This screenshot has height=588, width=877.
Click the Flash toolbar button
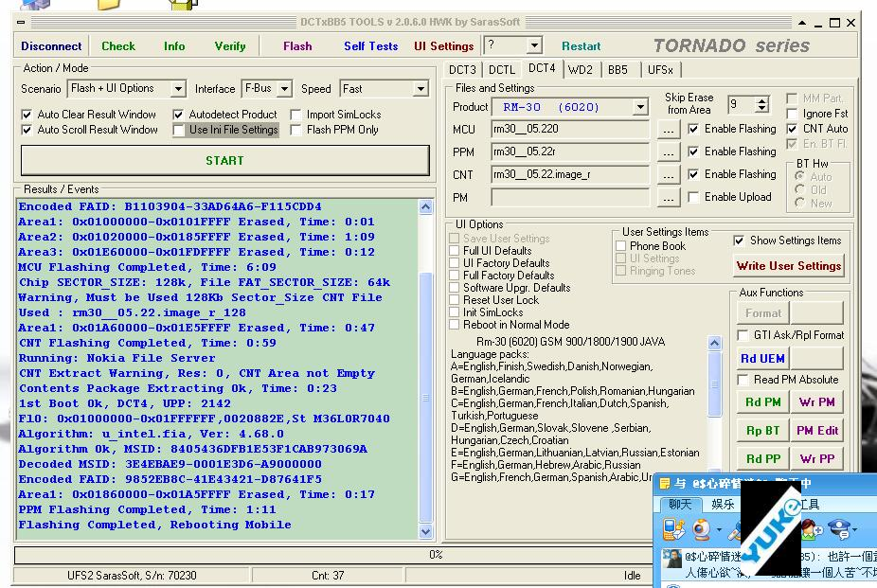click(297, 46)
